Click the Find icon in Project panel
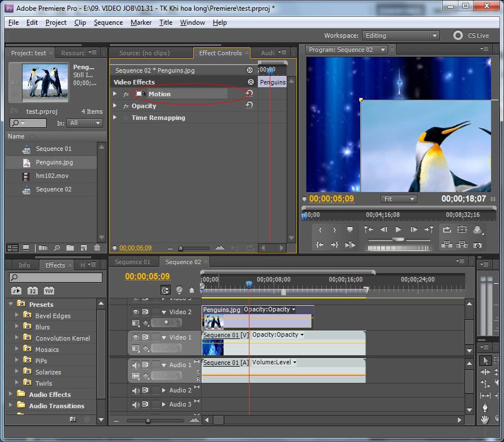Viewport: 504px width, 442px height. [57, 248]
